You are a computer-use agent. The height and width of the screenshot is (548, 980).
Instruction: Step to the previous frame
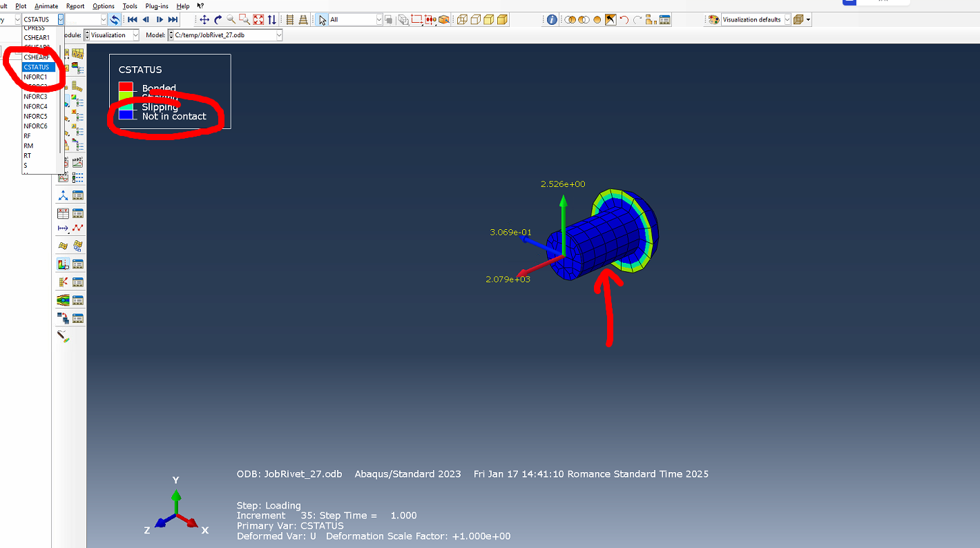coord(146,19)
